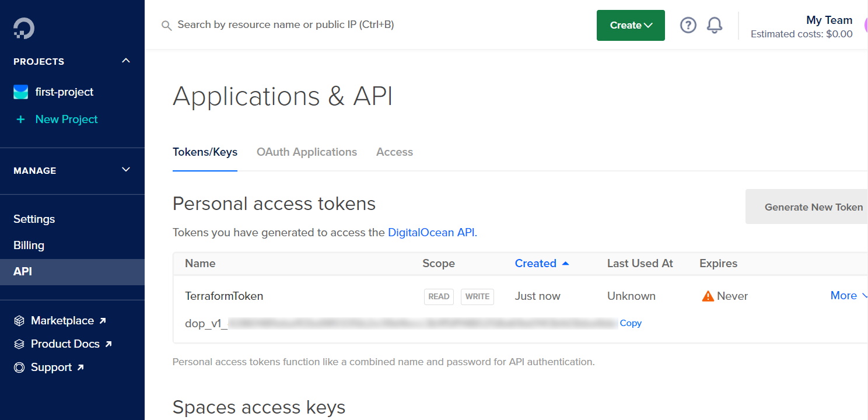Click the TerraformToken name cell
The width and height of the screenshot is (868, 420).
[x=224, y=296]
